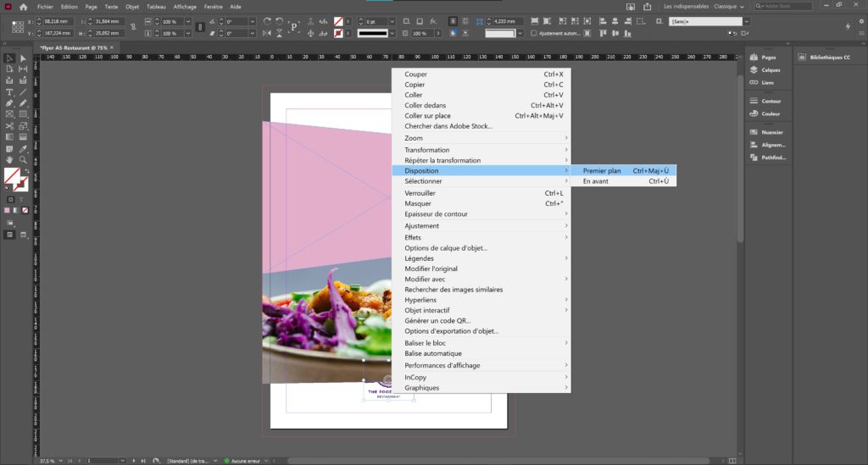The height and width of the screenshot is (465, 868).
Task: Open Effets submenu in context menu
Action: click(x=481, y=237)
